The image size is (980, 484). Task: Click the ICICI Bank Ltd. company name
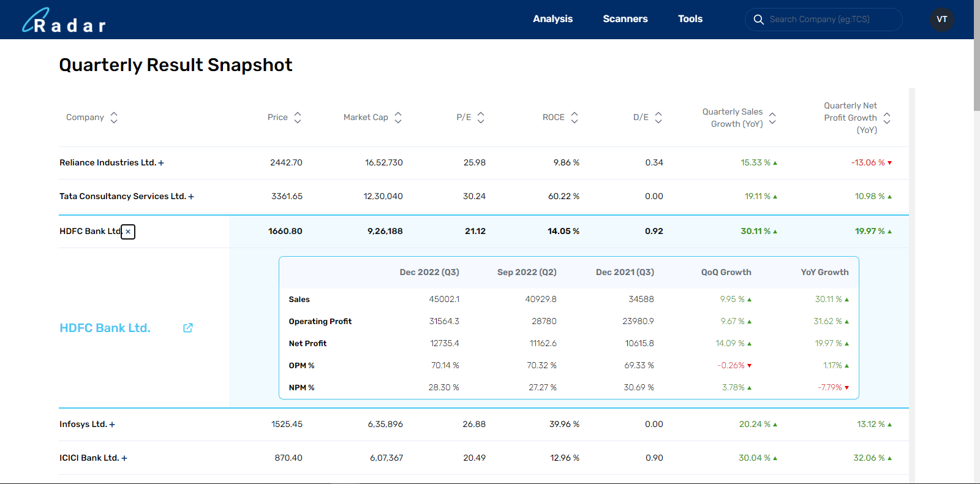click(89, 458)
